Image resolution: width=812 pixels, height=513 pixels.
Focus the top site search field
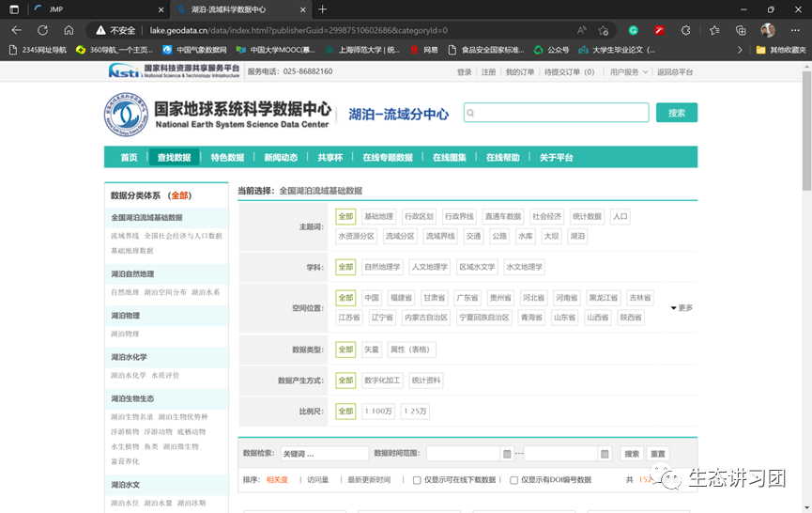click(x=556, y=113)
